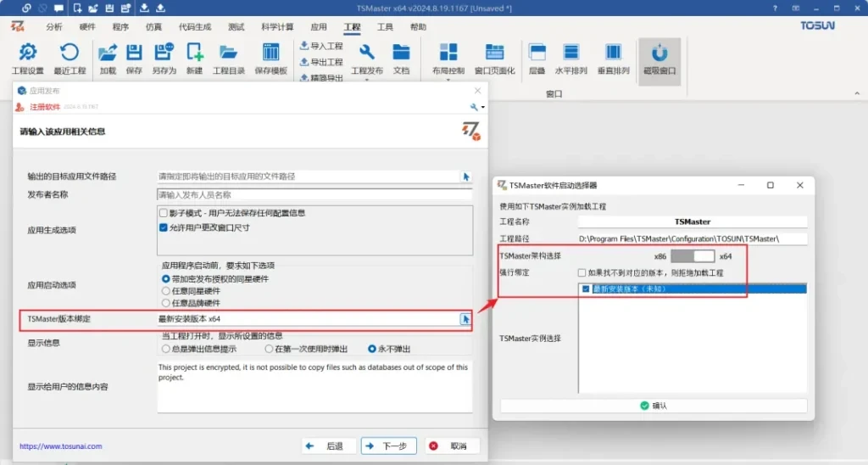The width and height of the screenshot is (868, 465).
Task: Toggle the x86/x64 architecture switch
Action: coord(693,255)
